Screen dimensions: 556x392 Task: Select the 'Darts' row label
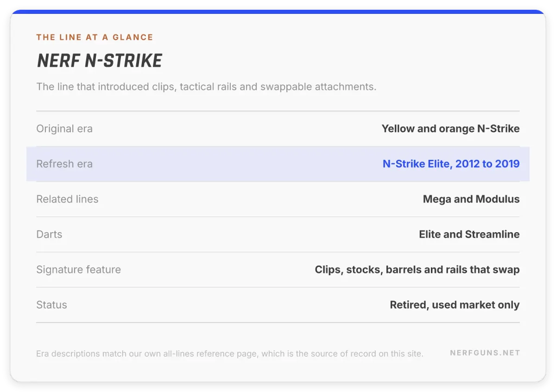[49, 234]
